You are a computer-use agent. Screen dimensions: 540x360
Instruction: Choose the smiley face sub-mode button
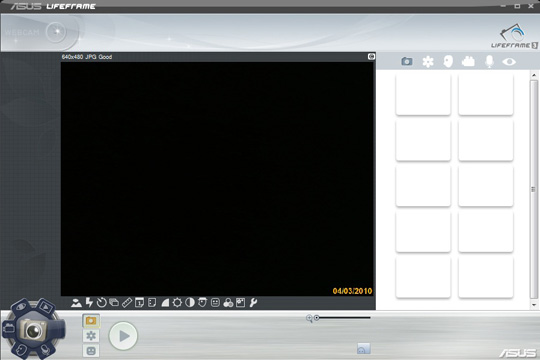click(x=91, y=351)
